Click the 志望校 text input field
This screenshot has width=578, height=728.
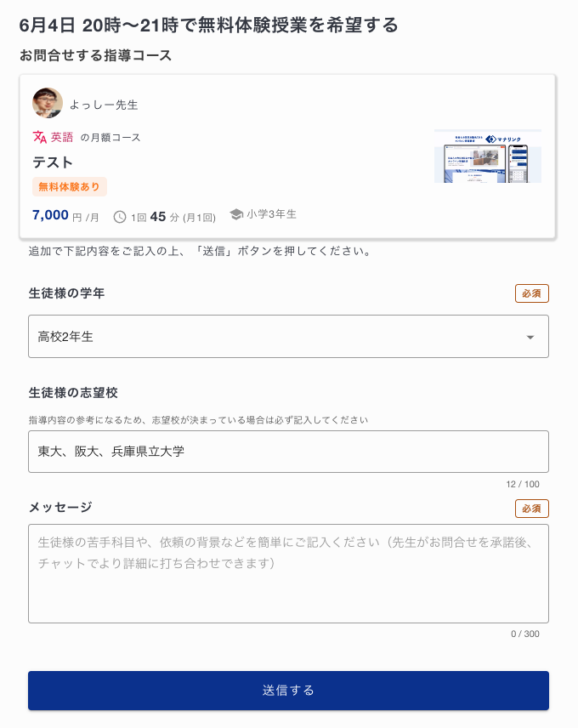[x=288, y=452]
